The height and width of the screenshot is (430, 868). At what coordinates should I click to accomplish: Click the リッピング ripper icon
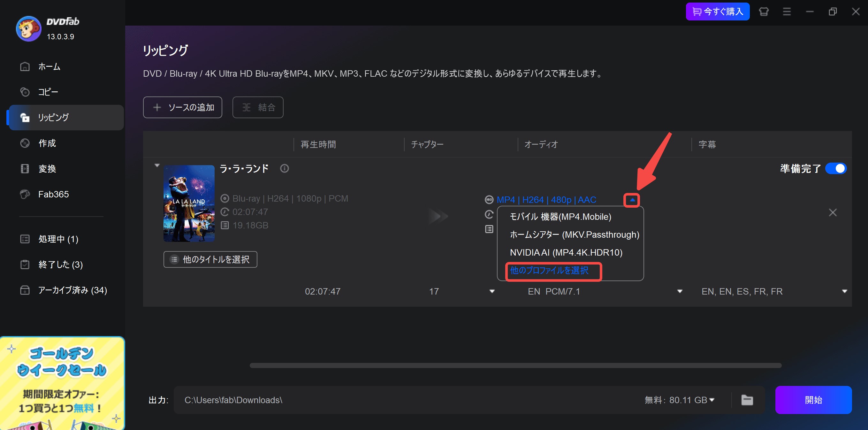coord(25,118)
